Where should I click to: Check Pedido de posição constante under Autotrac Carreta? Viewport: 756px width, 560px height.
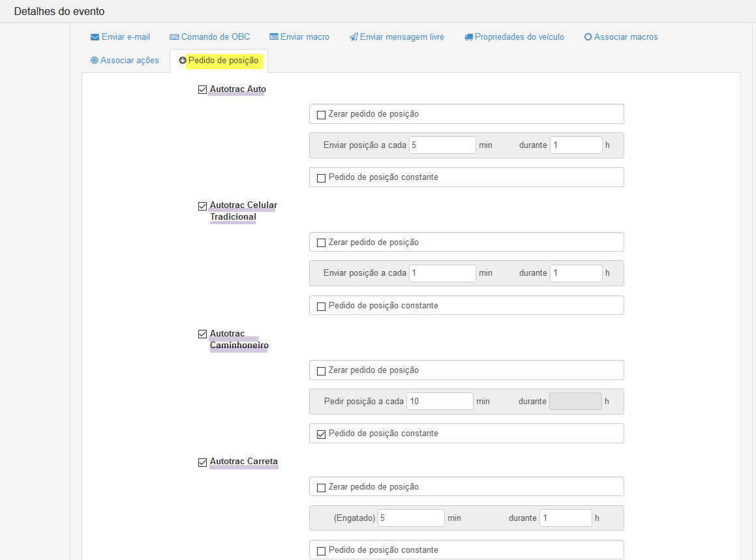point(321,551)
